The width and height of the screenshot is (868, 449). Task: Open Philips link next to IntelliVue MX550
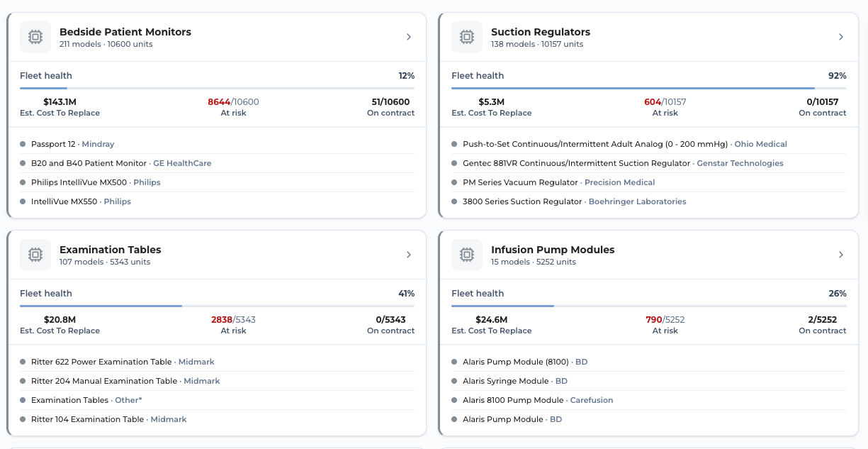(118, 201)
